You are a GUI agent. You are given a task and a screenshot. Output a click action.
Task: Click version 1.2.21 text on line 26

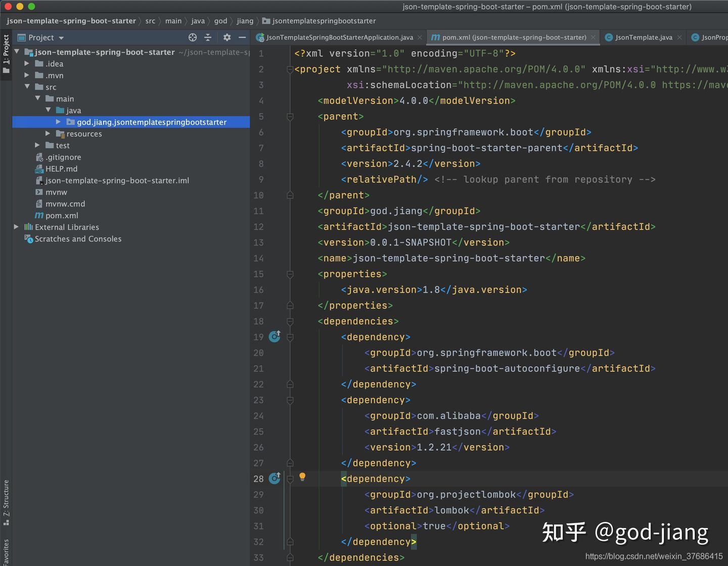434,447
